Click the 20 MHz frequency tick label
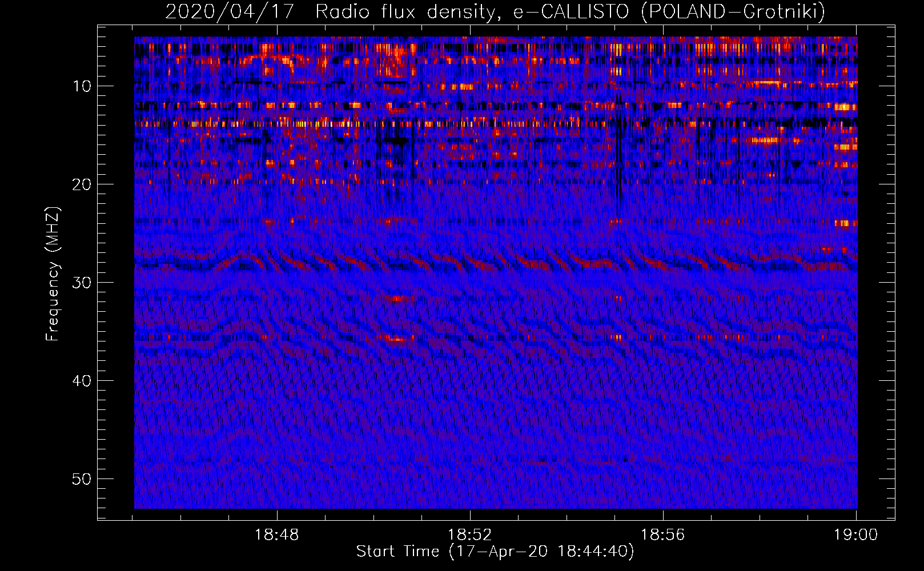Screen dimensions: 924x571 82,184
